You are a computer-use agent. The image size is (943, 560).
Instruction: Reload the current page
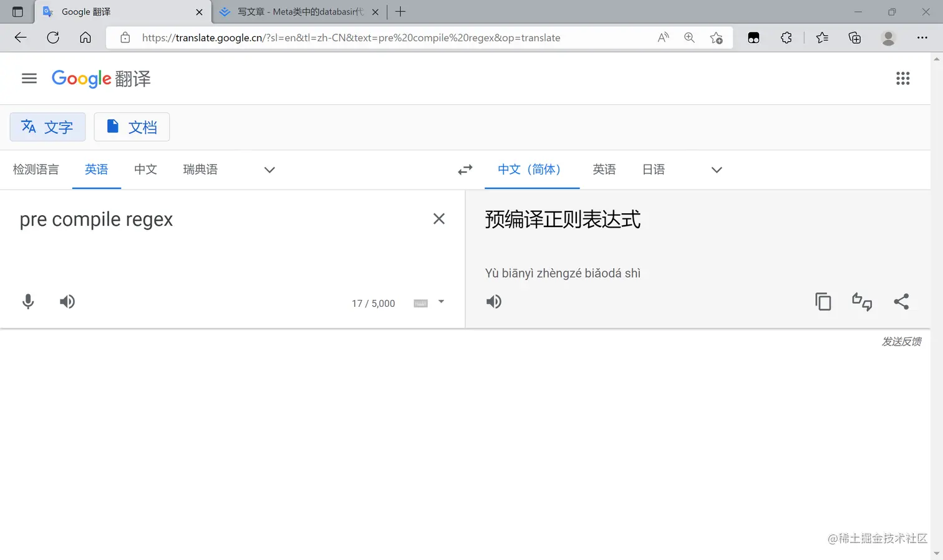pyautogui.click(x=53, y=37)
